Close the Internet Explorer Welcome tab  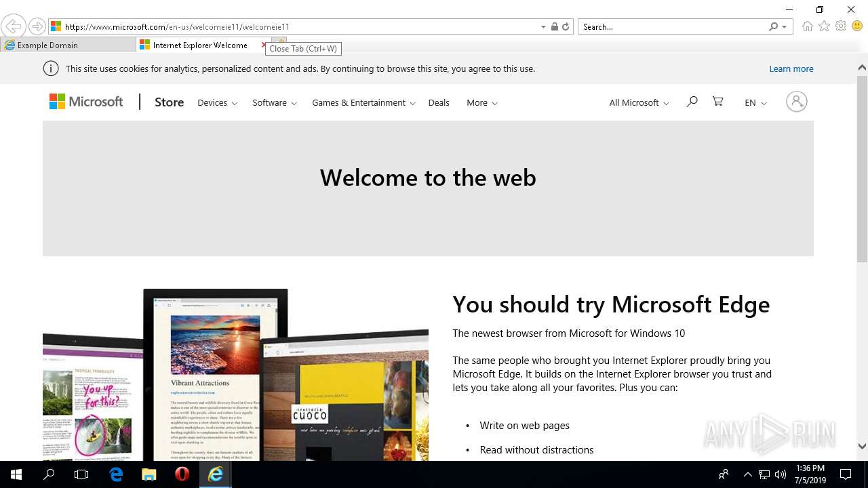(x=264, y=45)
